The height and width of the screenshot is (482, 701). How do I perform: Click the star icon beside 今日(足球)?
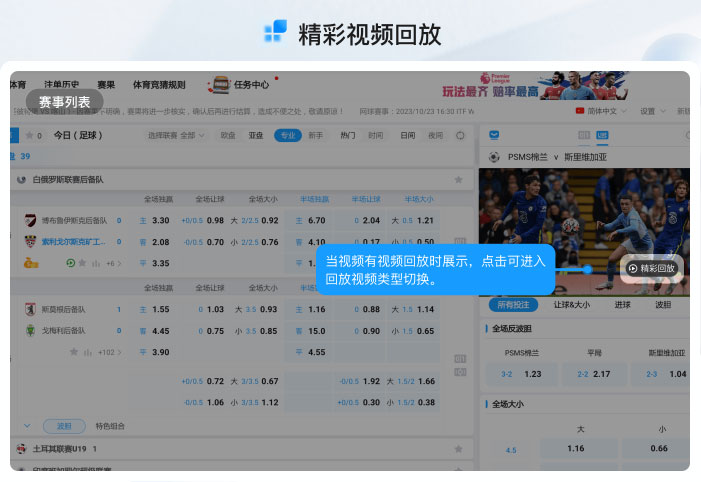29,135
